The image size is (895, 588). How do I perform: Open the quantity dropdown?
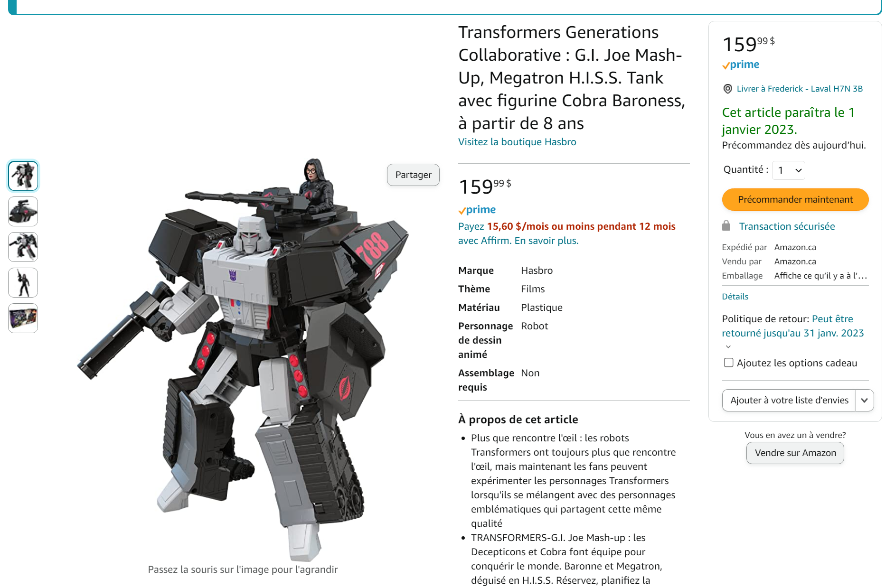[x=789, y=170]
